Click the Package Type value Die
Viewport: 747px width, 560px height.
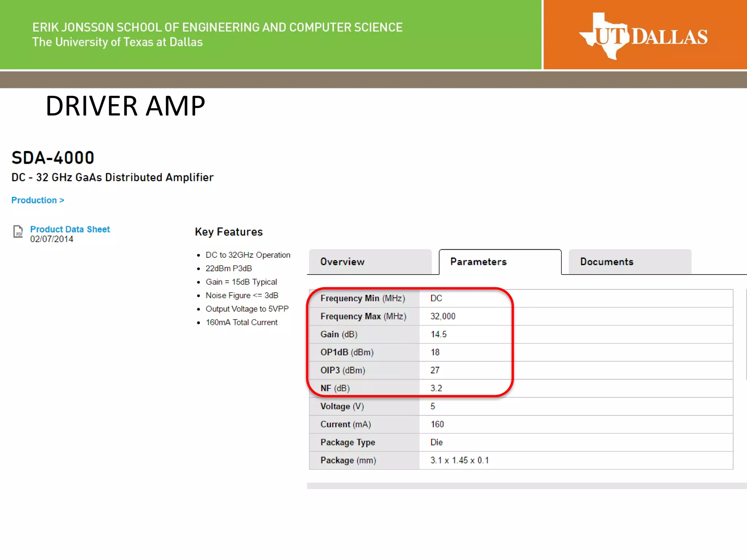point(437,442)
